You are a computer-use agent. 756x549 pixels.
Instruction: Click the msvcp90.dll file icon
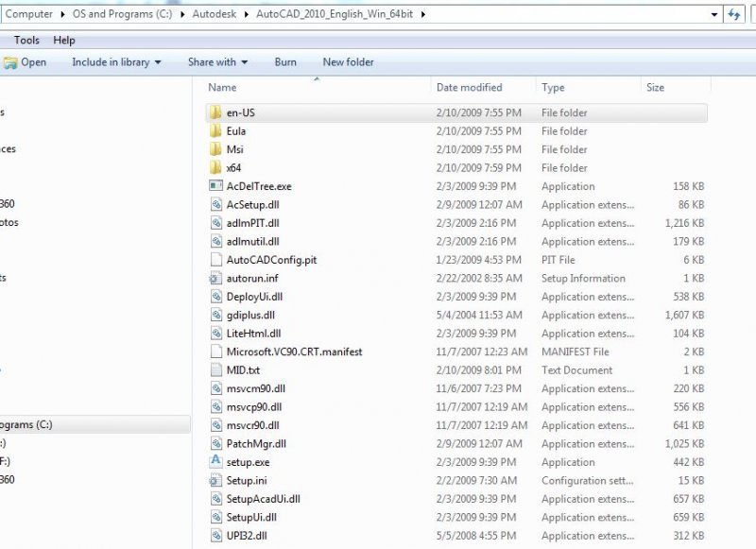pyautogui.click(x=216, y=407)
